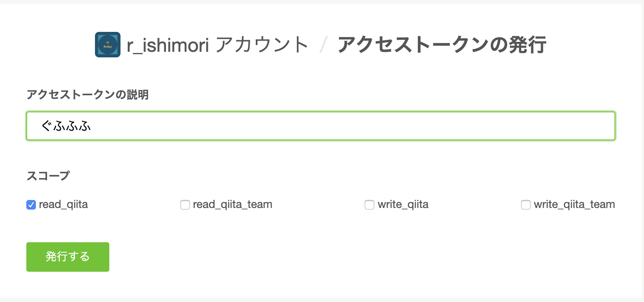
Task: Click the アカウント word in the breadcrumb
Action: pos(262,45)
